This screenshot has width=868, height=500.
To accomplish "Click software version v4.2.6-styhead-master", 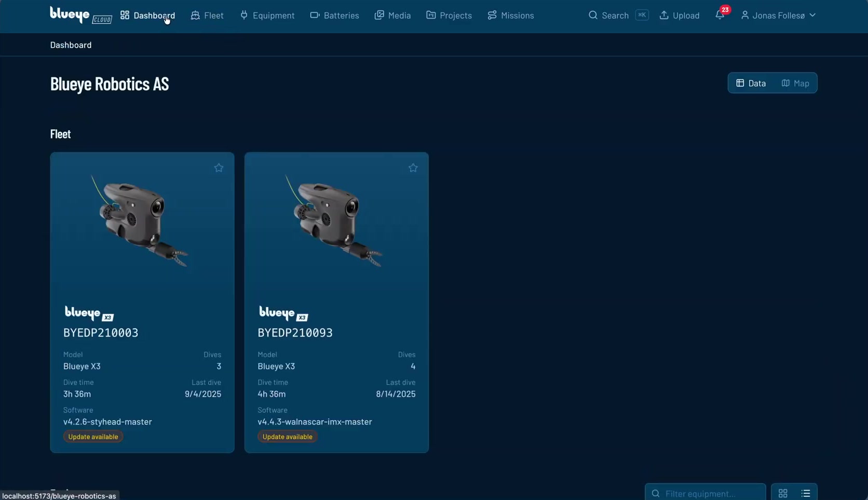I will coord(107,422).
